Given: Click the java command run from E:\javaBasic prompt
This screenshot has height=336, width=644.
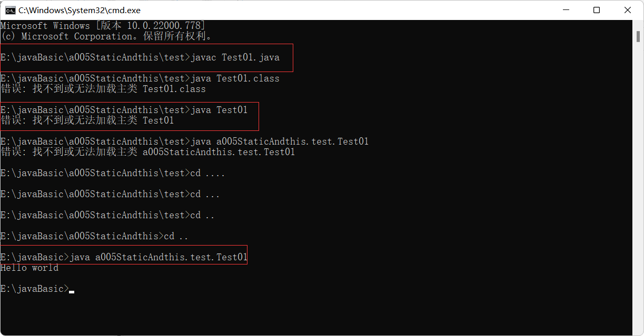Looking at the screenshot, I should 158,257.
